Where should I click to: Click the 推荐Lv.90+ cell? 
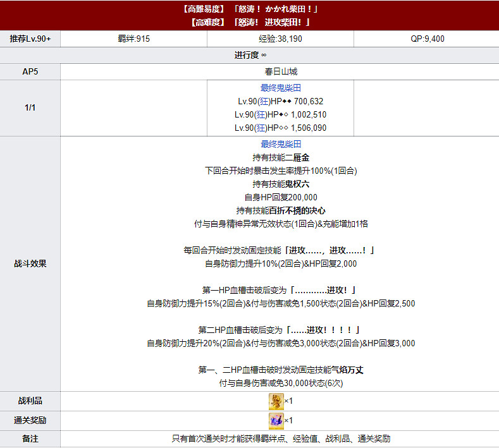(30, 39)
